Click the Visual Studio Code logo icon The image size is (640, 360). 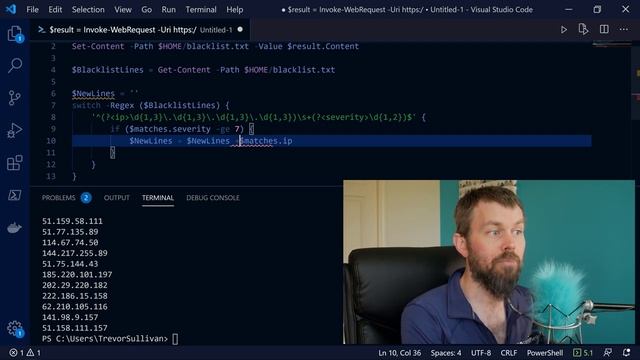(11, 9)
